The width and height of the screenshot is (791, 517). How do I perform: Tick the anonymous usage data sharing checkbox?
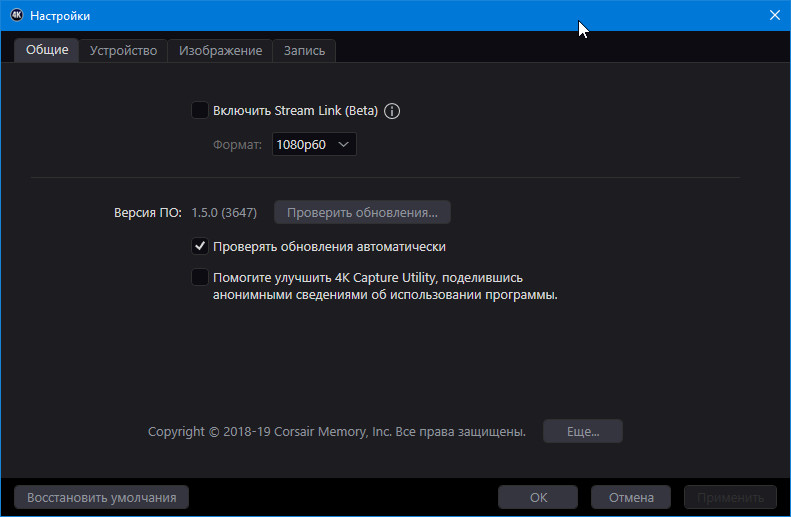(200, 277)
